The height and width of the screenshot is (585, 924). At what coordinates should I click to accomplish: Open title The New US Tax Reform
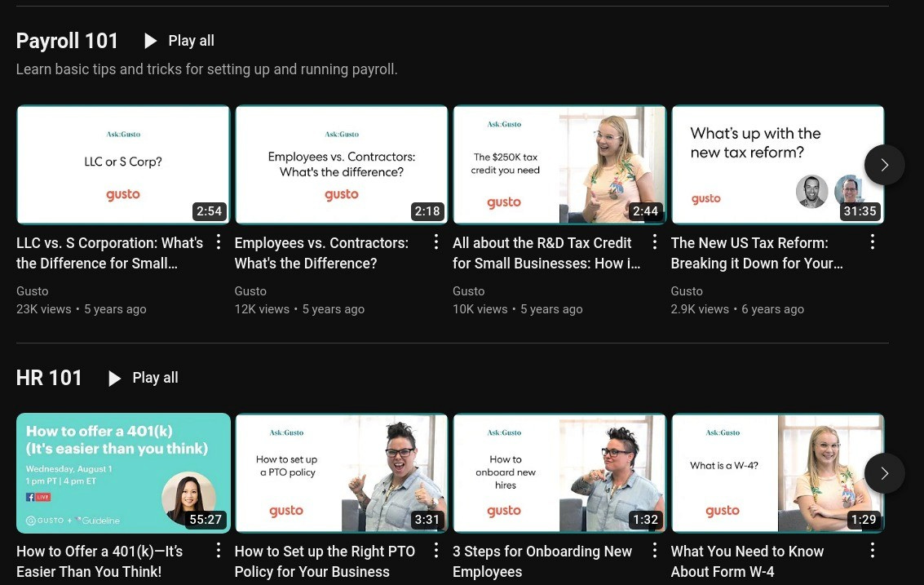click(x=757, y=253)
